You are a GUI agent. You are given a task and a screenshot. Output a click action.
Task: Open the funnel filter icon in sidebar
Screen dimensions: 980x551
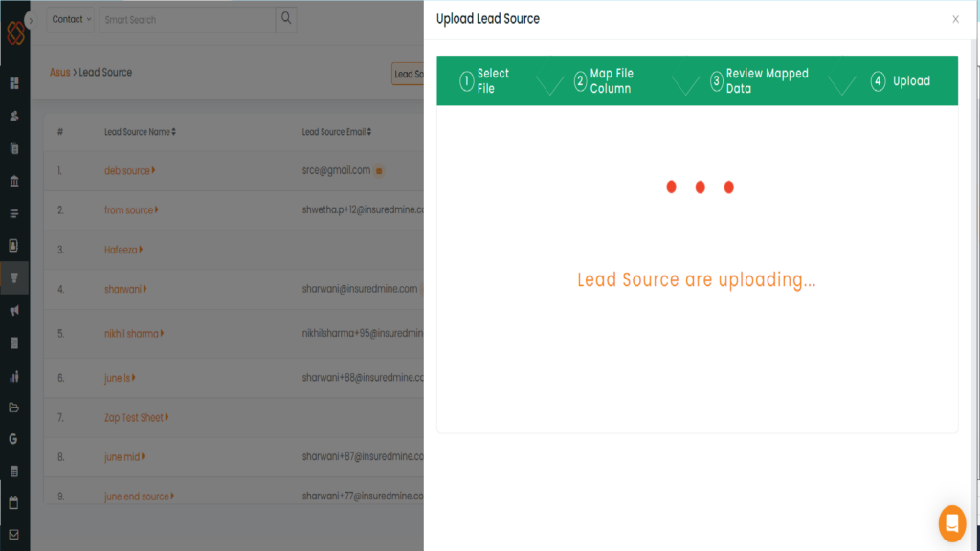[x=14, y=278]
